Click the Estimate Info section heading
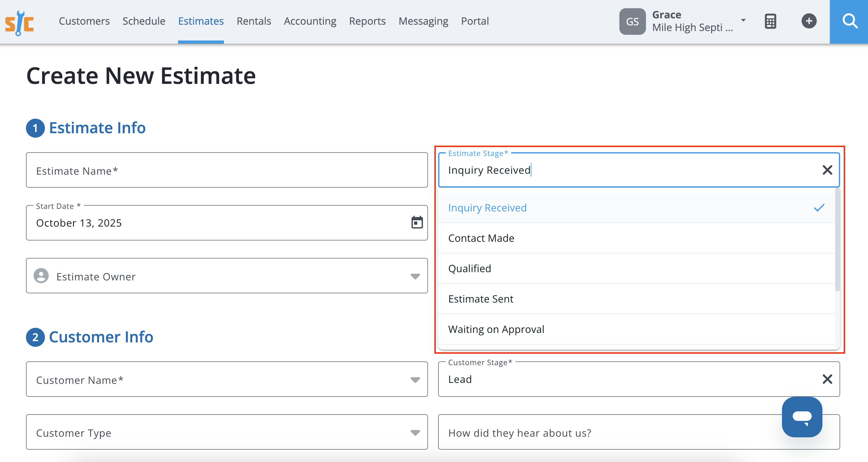This screenshot has width=868, height=462. pyautogui.click(x=97, y=128)
